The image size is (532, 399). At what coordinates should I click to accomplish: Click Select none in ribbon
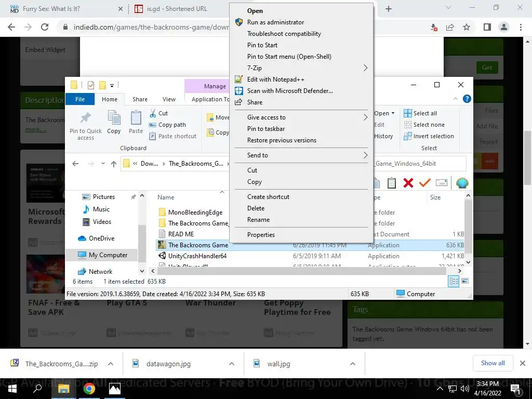tap(424, 125)
